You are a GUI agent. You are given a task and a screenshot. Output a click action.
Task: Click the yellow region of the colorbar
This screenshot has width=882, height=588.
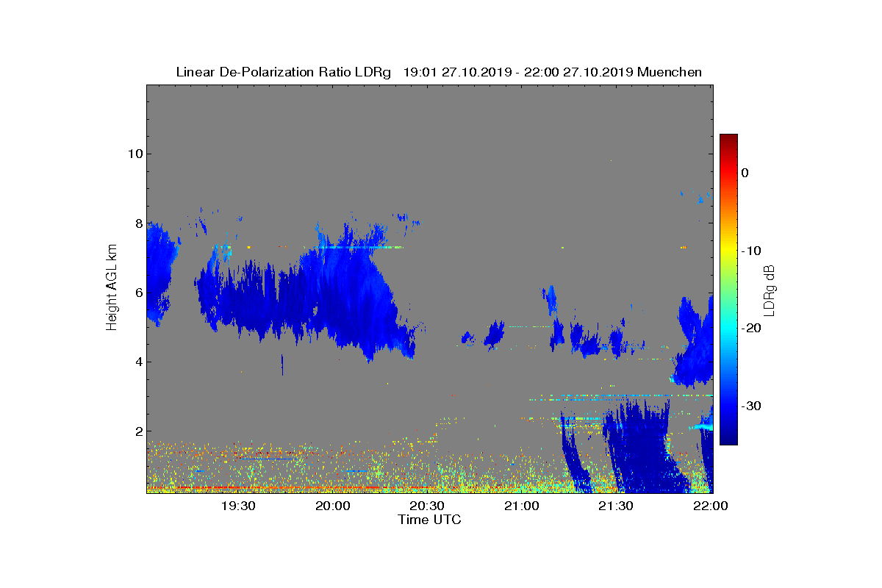click(728, 251)
